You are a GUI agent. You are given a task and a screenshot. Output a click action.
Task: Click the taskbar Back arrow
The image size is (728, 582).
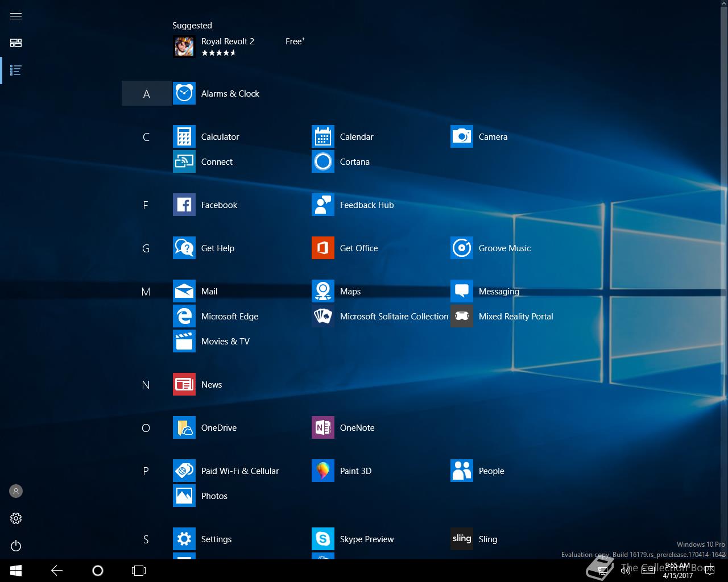click(x=57, y=570)
